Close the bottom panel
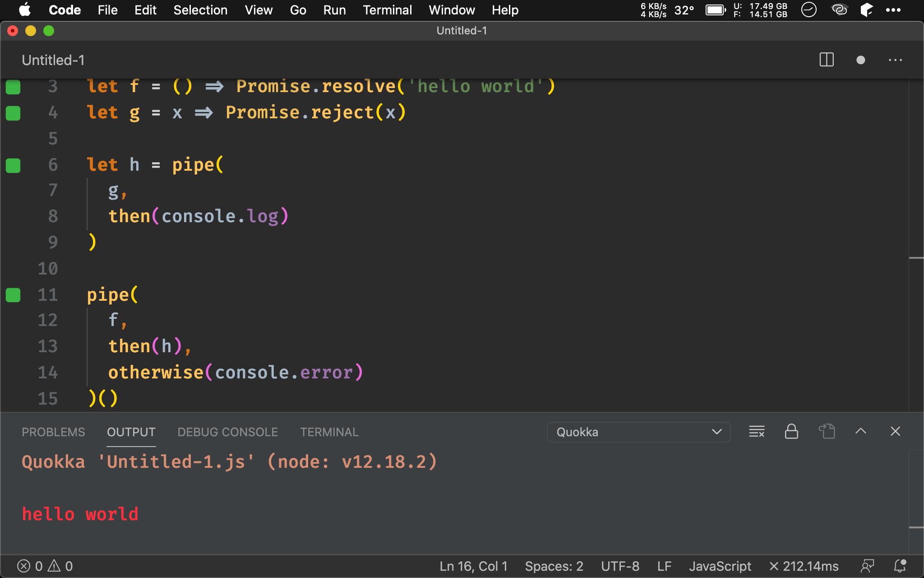The image size is (924, 578). (895, 431)
